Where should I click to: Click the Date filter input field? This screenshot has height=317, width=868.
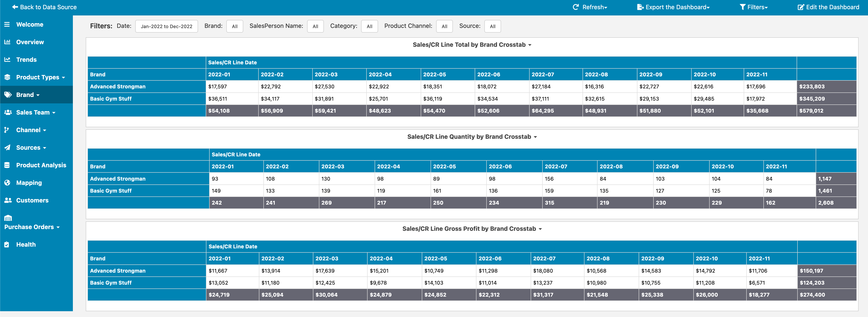point(165,26)
